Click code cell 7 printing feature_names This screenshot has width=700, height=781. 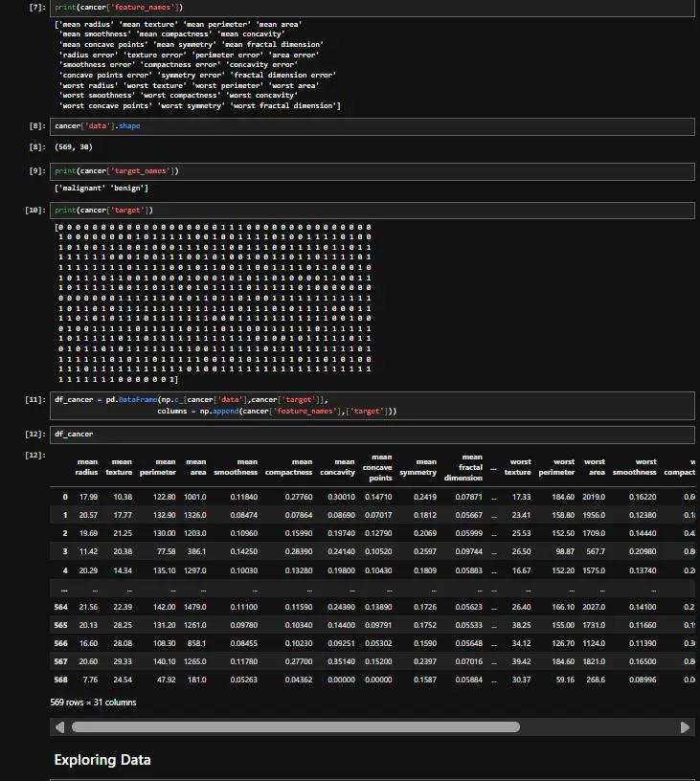(x=373, y=8)
